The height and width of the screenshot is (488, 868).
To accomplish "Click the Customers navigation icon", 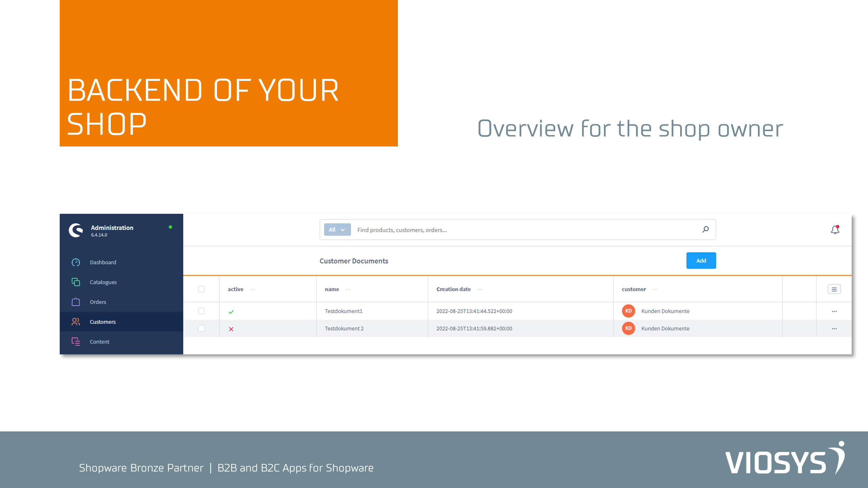I will tap(75, 322).
